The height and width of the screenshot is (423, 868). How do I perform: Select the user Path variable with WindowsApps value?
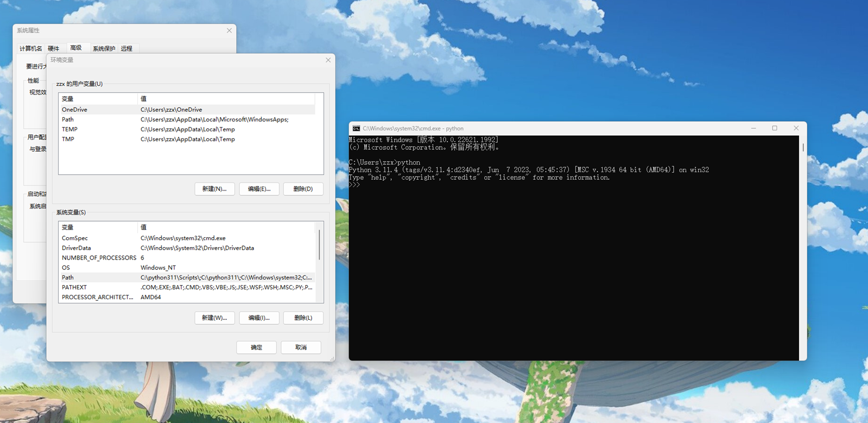tap(187, 119)
